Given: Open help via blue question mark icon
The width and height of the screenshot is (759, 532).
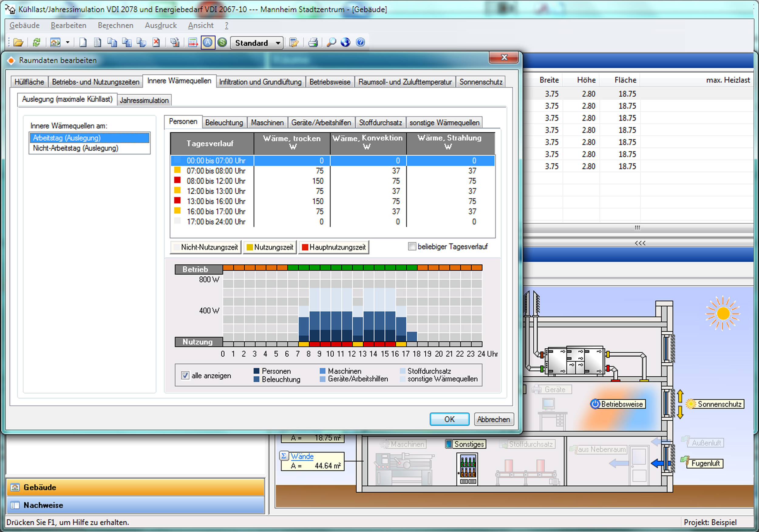Looking at the screenshot, I should point(360,42).
